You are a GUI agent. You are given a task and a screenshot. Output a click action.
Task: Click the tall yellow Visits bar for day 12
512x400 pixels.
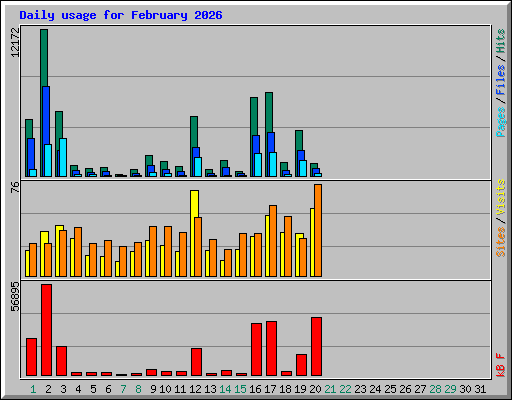point(195,204)
